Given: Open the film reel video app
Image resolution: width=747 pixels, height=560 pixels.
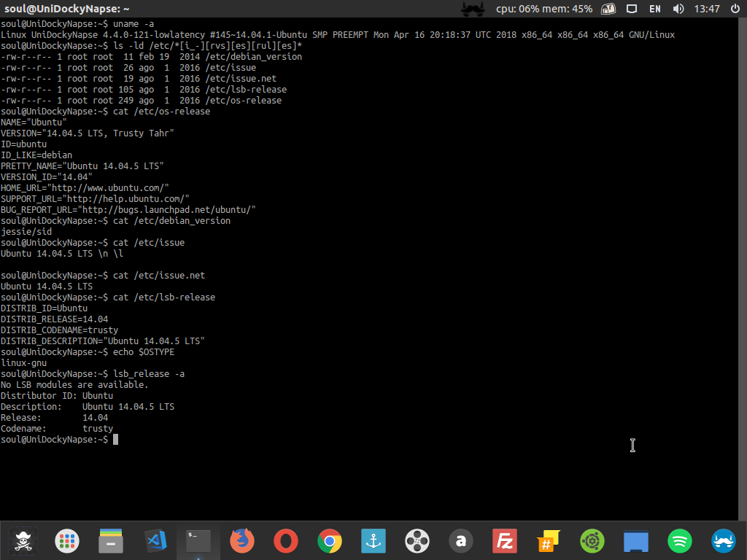Looking at the screenshot, I should [x=417, y=542].
